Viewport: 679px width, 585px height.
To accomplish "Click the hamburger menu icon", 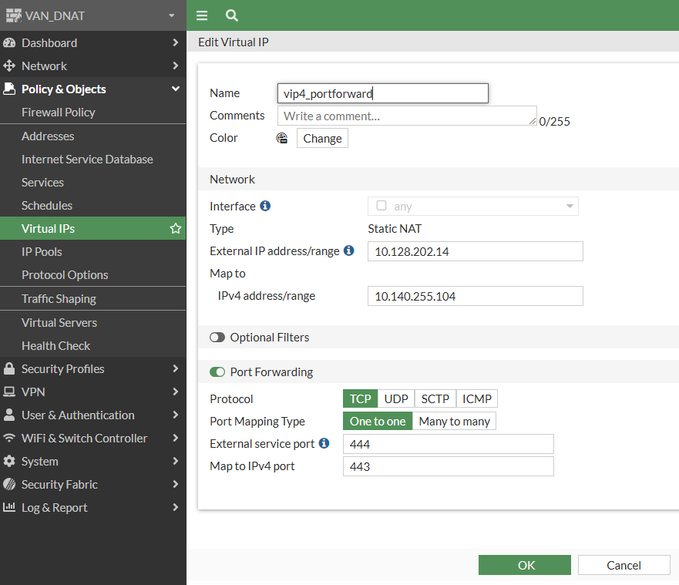I will coord(202,16).
